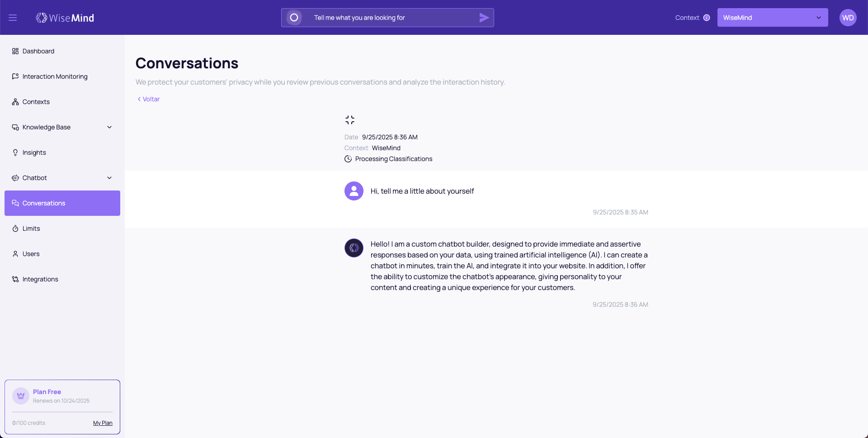Click the crown icon in the Plan card
This screenshot has height=438, width=868.
click(20, 396)
